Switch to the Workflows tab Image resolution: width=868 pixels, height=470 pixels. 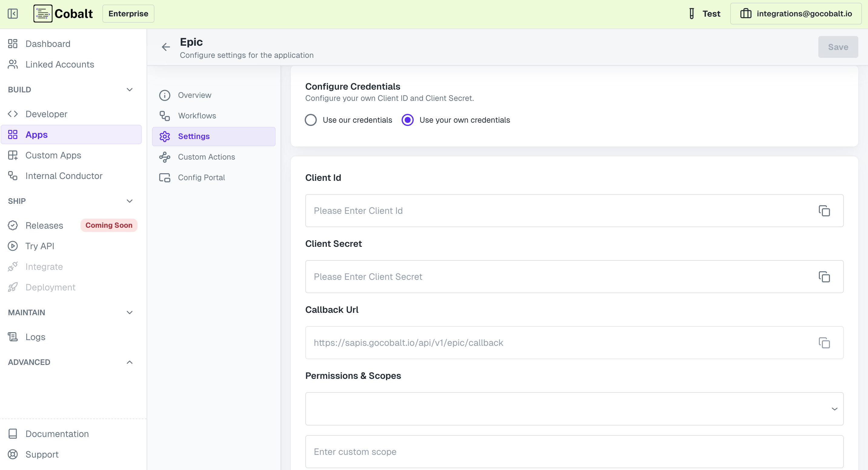click(x=197, y=116)
